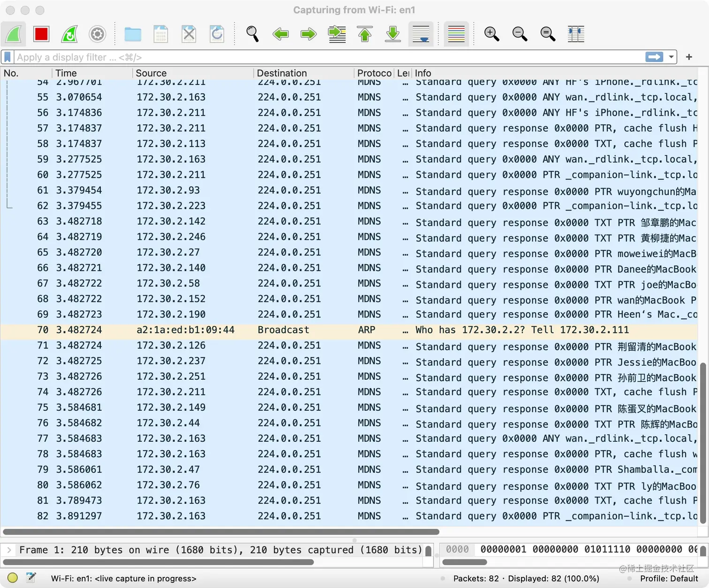The width and height of the screenshot is (709, 588).
Task: Restart the current capture
Action: [x=69, y=34]
